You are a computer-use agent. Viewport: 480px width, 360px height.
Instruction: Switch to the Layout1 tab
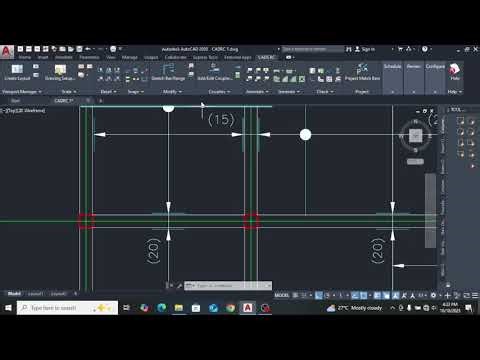pos(35,294)
